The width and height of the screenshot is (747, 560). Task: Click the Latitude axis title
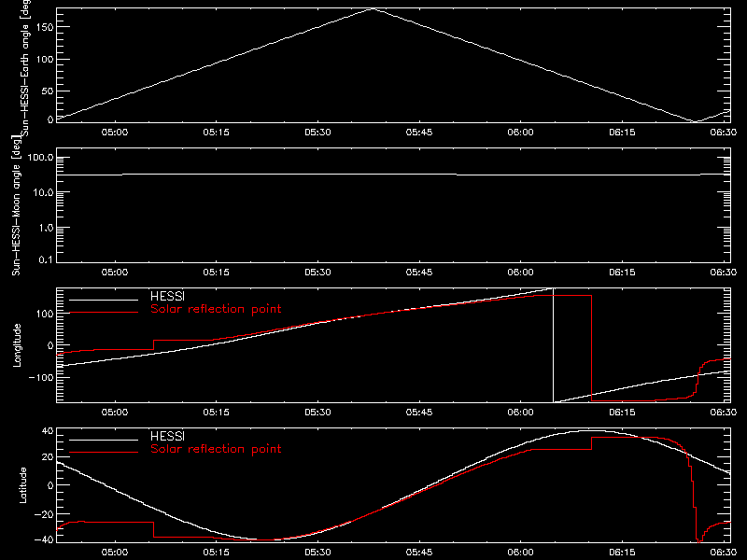pos(22,485)
